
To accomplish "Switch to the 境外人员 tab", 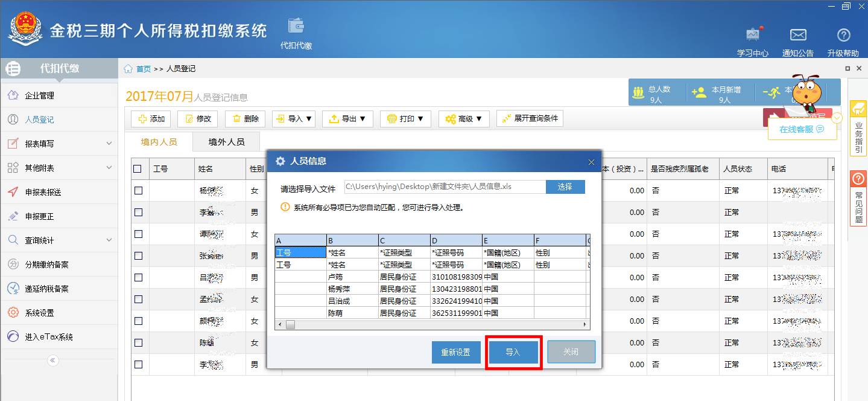I will click(226, 142).
